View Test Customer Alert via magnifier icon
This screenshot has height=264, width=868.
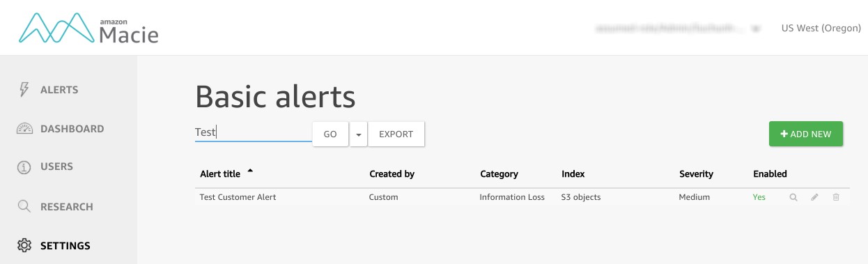(x=793, y=198)
